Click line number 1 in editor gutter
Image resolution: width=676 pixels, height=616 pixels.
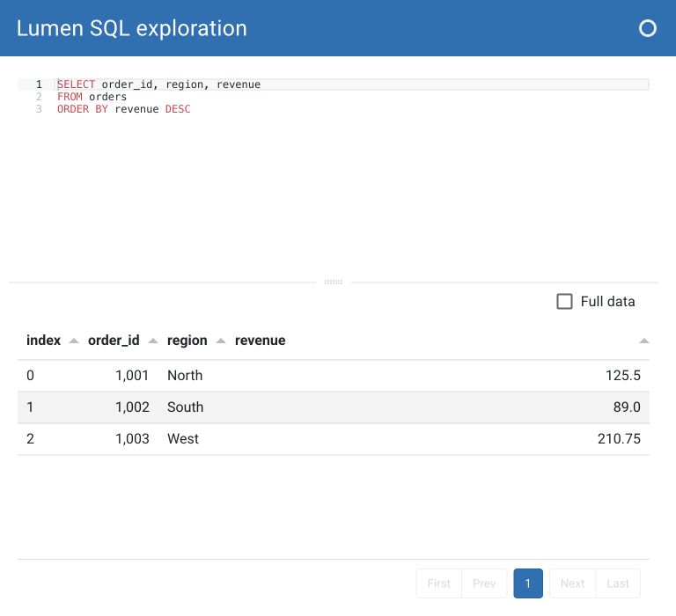[x=39, y=84]
